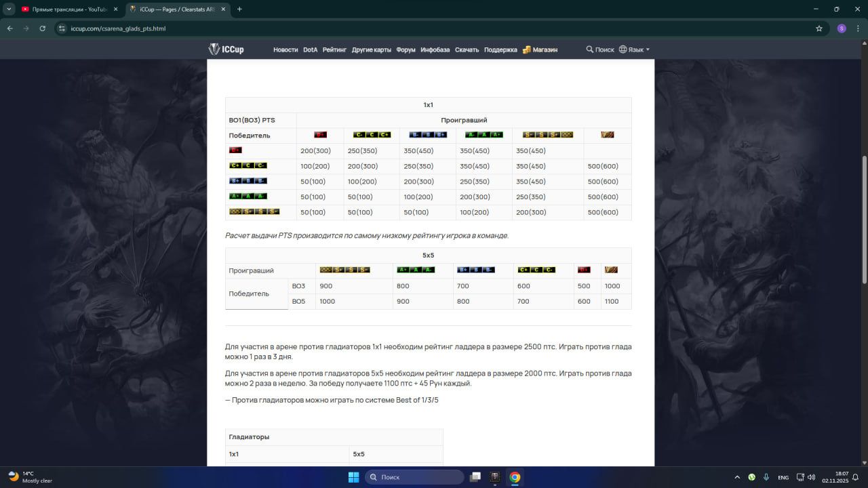Image resolution: width=868 pixels, height=488 pixels.
Task: Open the DotA menu item
Action: coord(310,49)
